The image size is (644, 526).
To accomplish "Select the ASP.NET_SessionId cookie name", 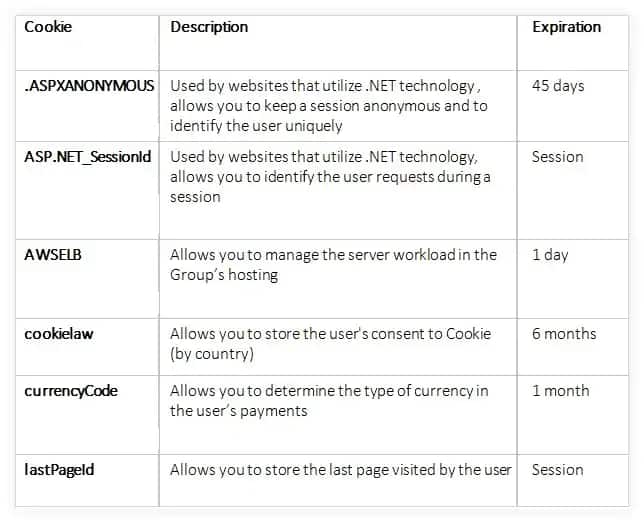I will [88, 157].
